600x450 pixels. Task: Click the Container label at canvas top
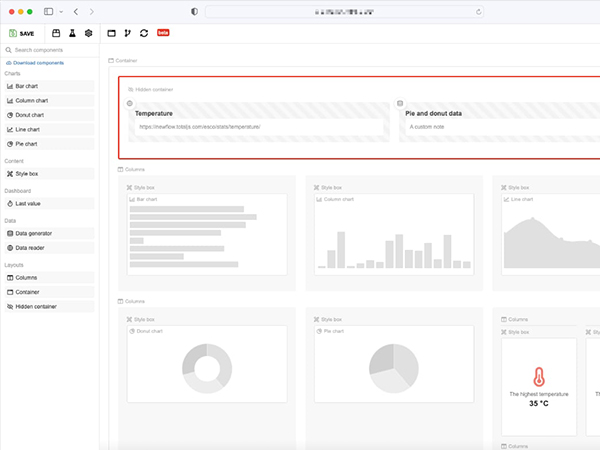(123, 60)
